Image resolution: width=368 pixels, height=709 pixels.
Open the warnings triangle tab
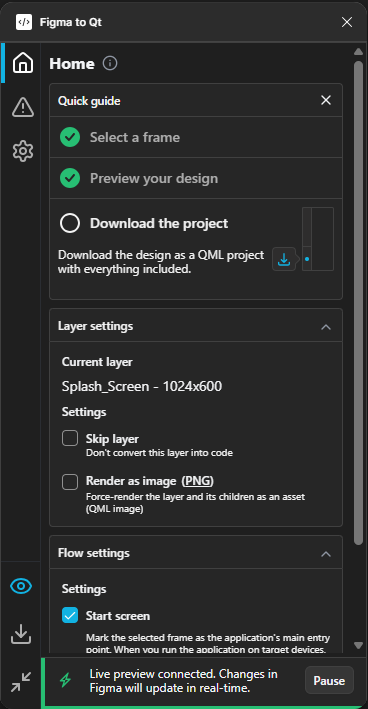click(x=23, y=107)
